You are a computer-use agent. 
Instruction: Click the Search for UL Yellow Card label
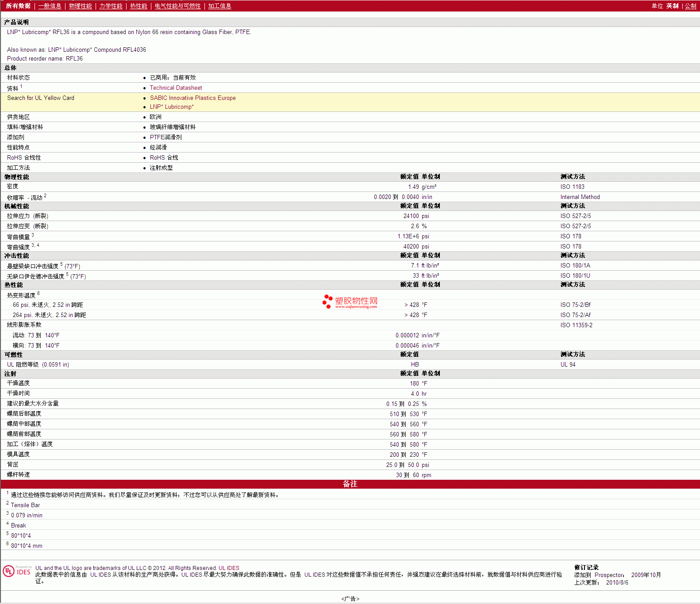[x=41, y=98]
